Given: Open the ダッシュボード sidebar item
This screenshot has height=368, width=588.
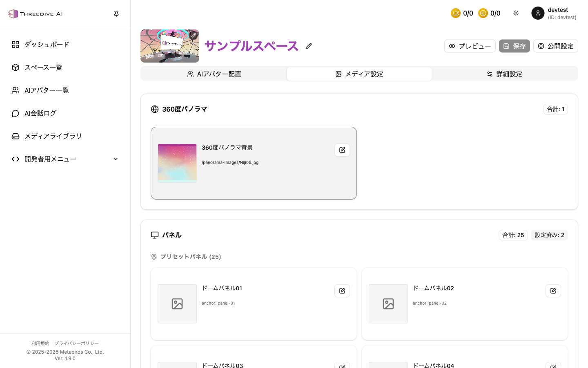Looking at the screenshot, I should pos(65,45).
